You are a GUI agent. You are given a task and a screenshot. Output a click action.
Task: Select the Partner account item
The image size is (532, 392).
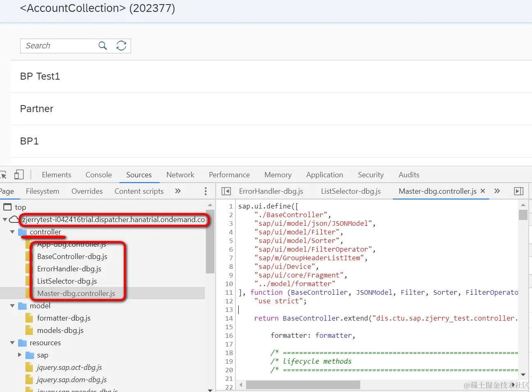click(x=271, y=109)
